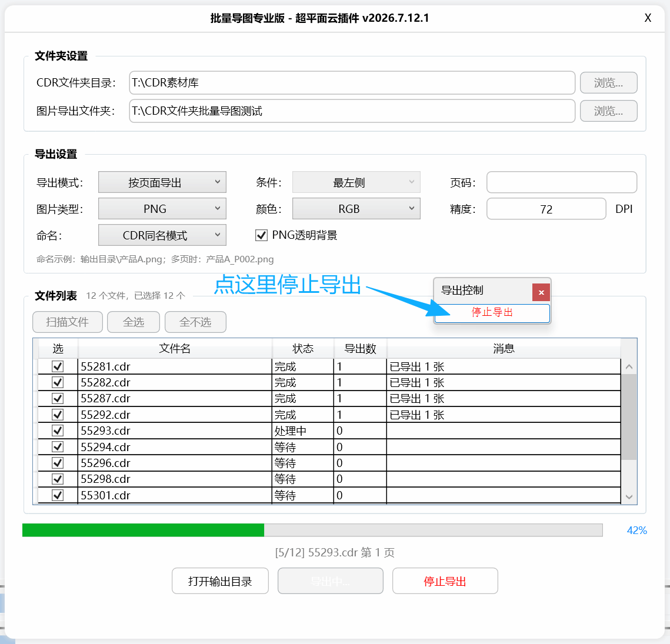Select file name 55301.cdr

pos(105,495)
